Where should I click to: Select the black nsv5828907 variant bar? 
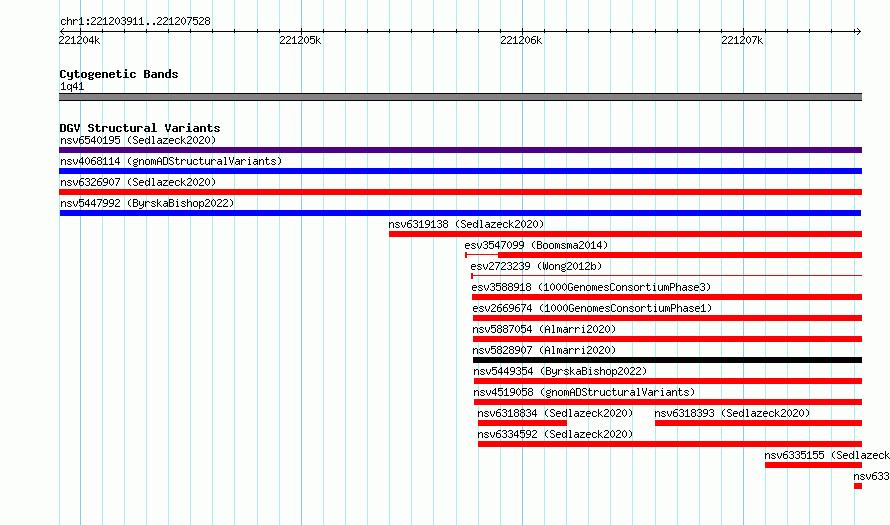668,360
